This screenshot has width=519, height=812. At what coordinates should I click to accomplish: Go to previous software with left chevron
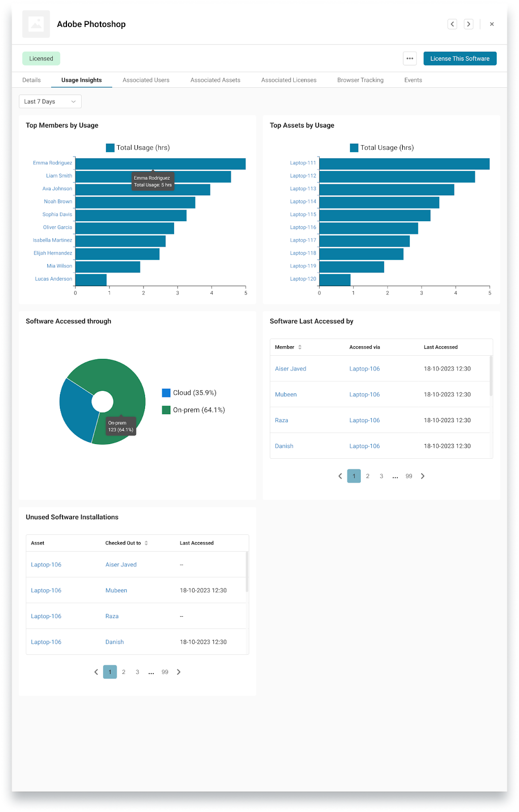pos(452,24)
